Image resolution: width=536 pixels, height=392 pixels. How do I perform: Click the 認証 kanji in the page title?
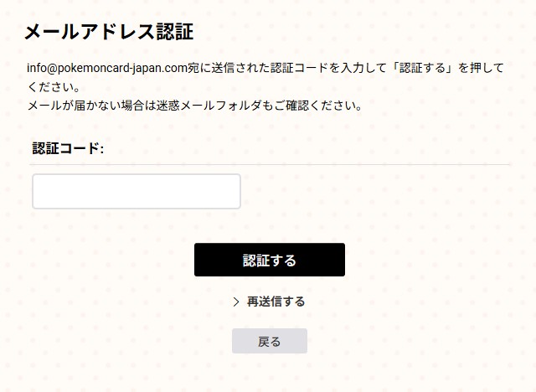pyautogui.click(x=175, y=32)
